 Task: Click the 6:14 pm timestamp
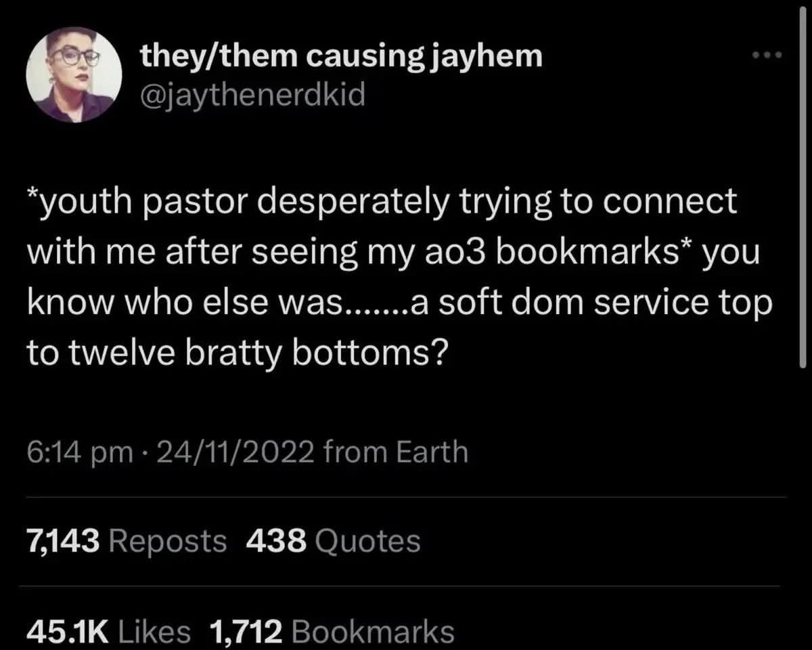(79, 452)
